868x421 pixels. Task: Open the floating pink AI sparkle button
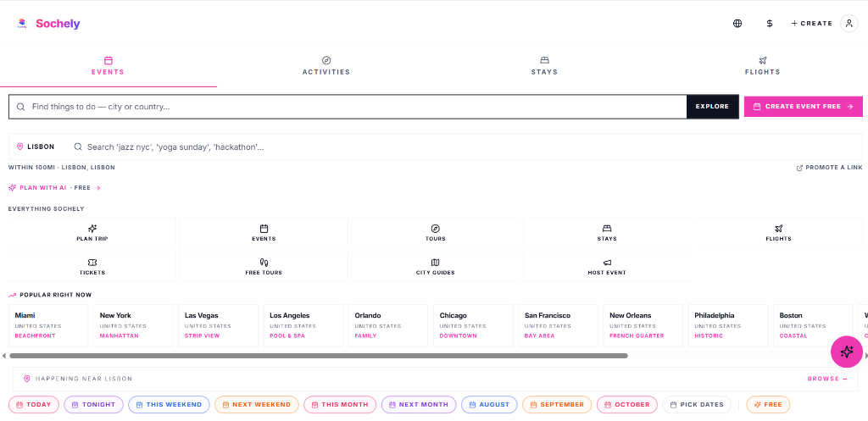click(847, 352)
